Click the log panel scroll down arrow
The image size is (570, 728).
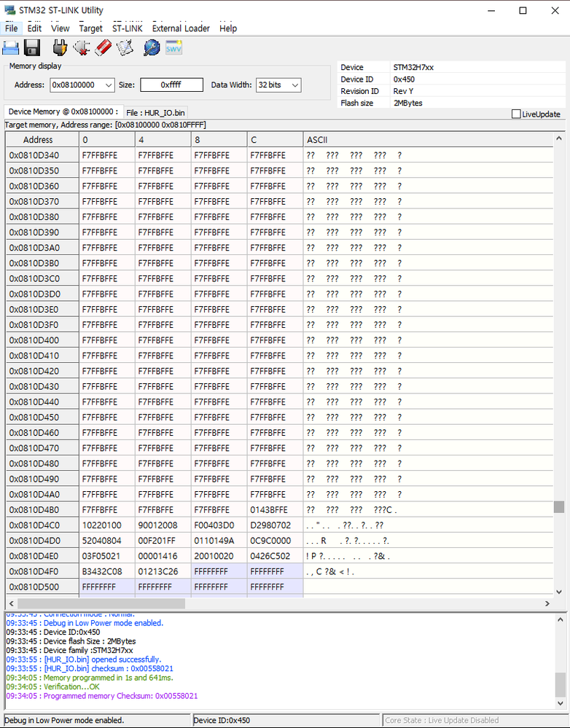click(x=561, y=703)
